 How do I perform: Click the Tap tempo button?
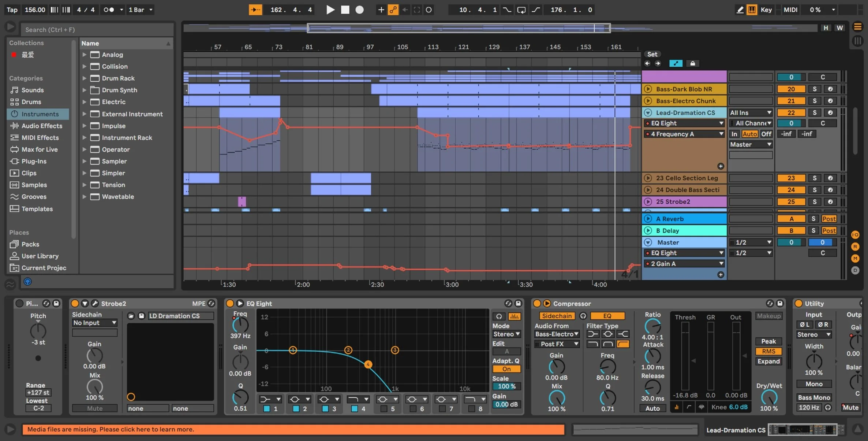pyautogui.click(x=12, y=10)
